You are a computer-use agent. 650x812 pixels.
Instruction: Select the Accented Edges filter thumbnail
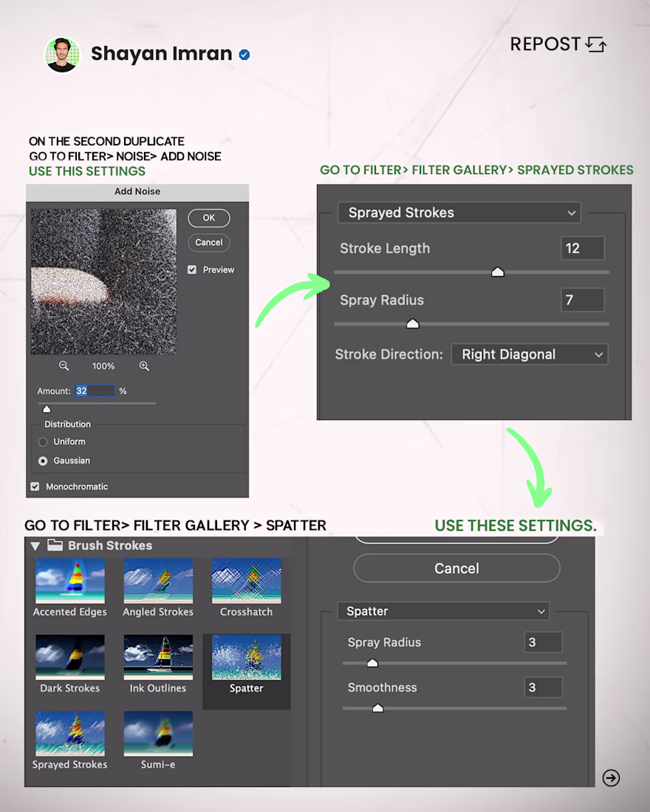(x=70, y=581)
